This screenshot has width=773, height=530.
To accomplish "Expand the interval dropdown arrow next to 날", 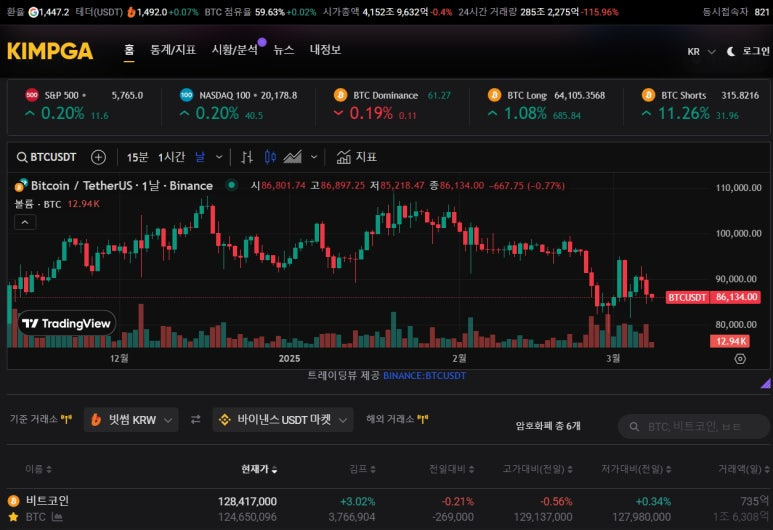I will (219, 157).
